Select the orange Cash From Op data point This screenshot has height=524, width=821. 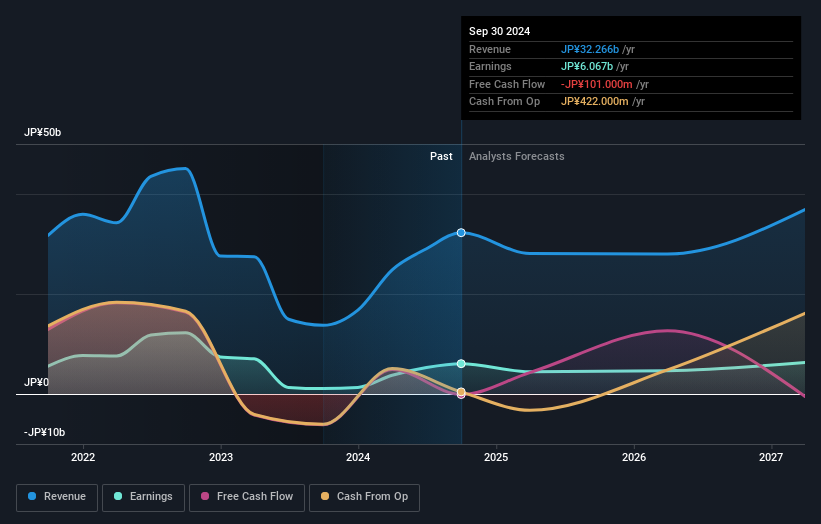point(461,392)
